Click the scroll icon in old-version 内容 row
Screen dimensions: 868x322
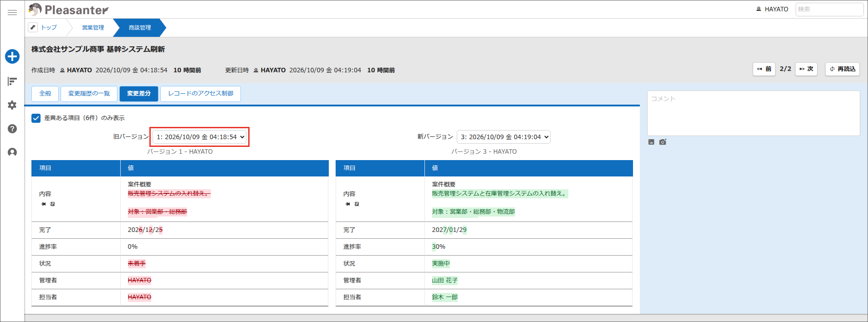(52, 204)
